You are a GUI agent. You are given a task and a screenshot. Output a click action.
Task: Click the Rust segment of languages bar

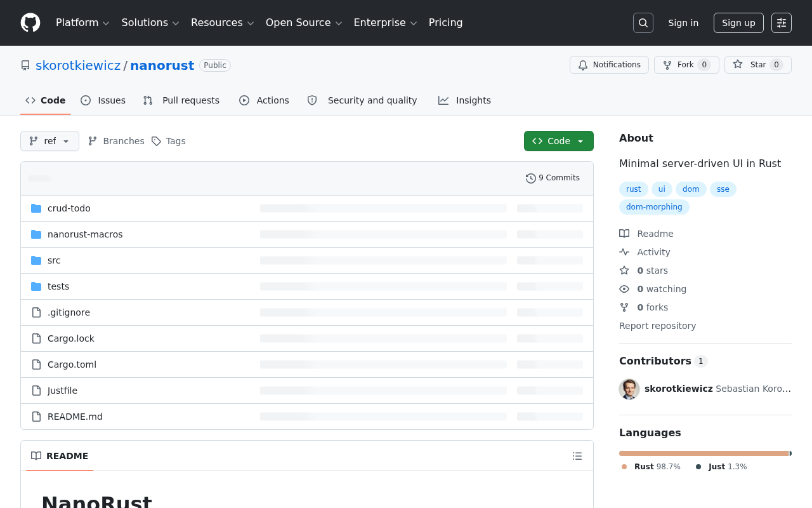pos(704,453)
